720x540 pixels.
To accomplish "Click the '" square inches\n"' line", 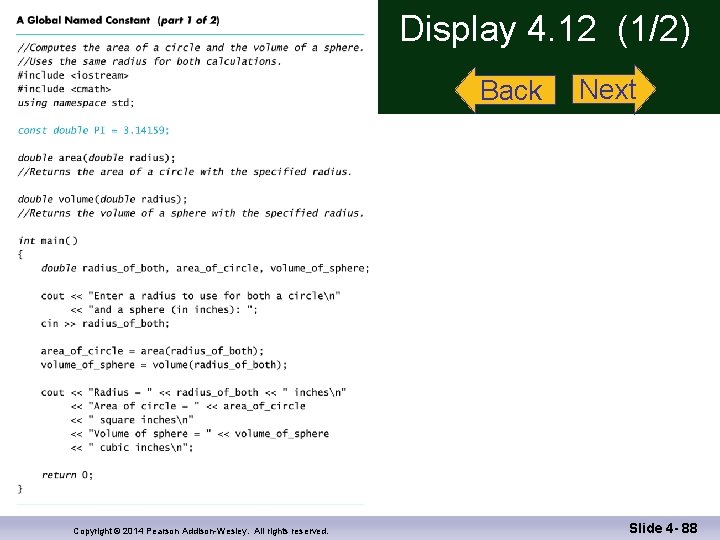I will pos(132,420).
